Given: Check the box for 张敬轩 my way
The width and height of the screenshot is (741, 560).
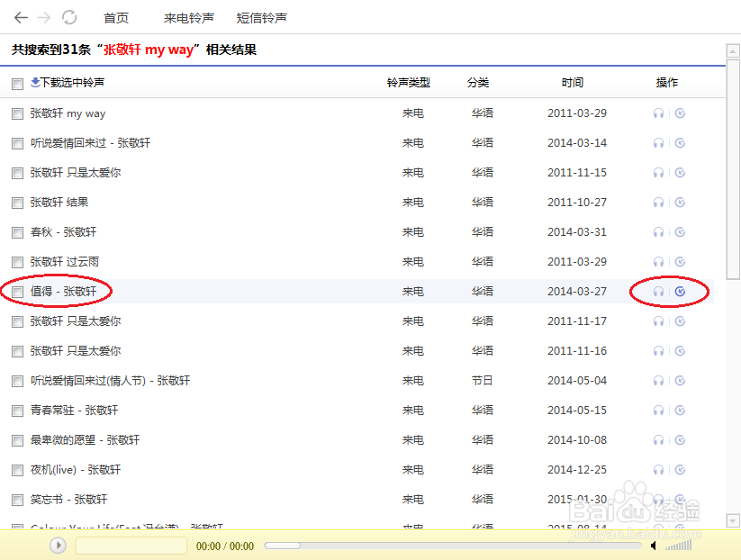Looking at the screenshot, I should (x=17, y=113).
